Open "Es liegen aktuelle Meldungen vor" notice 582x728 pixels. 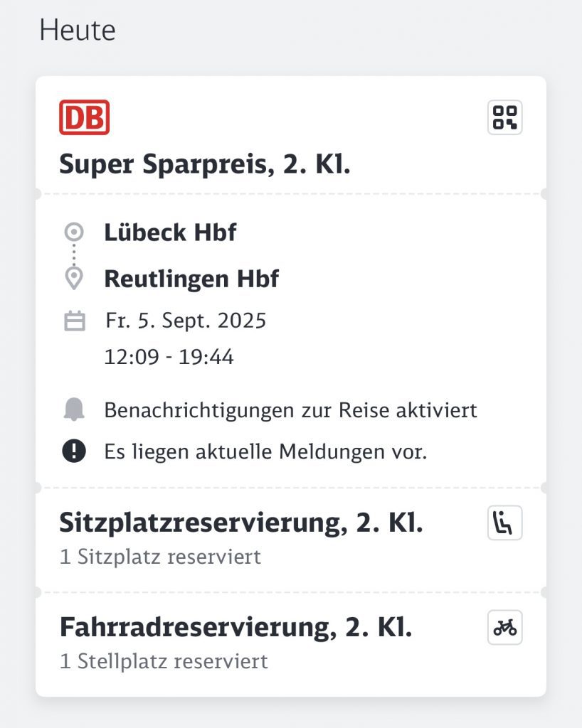[265, 451]
